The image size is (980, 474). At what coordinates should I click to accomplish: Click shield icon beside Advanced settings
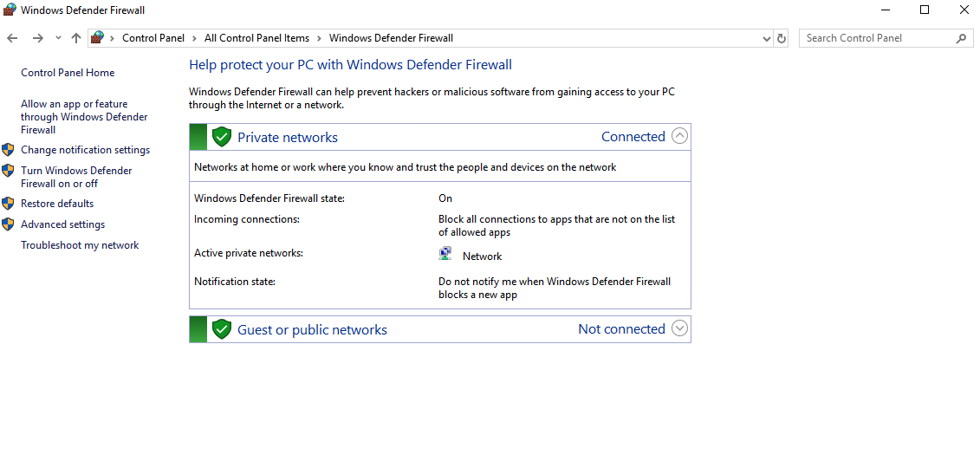point(8,224)
